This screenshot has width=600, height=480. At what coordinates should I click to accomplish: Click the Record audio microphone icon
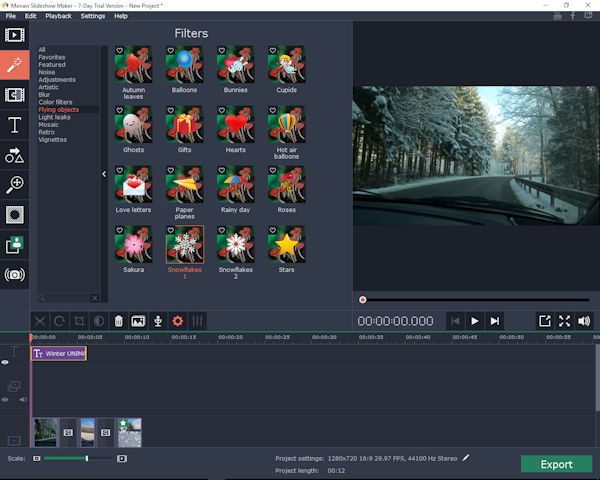(x=158, y=321)
